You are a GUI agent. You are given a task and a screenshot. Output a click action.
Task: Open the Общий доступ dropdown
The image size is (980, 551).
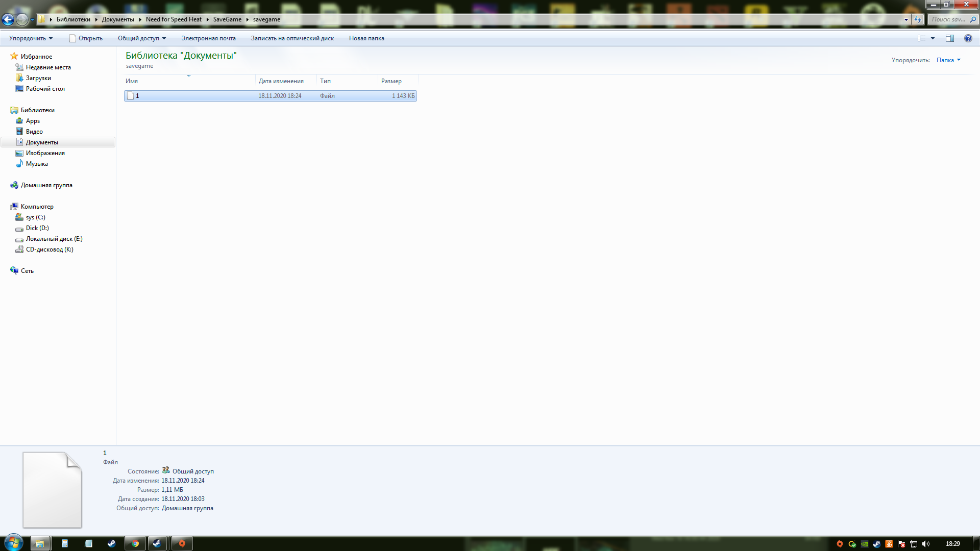[x=142, y=38]
